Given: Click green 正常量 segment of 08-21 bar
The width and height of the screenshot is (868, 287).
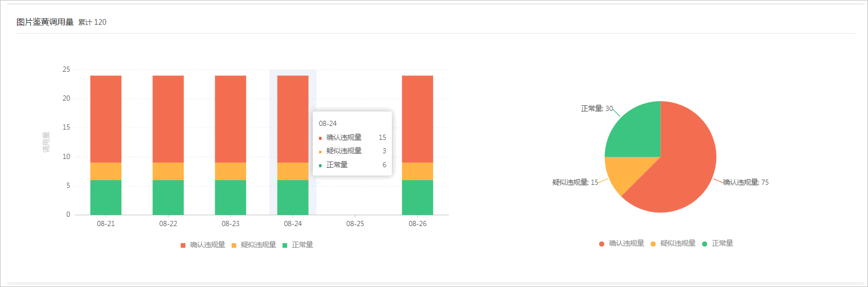Looking at the screenshot, I should click(106, 197).
